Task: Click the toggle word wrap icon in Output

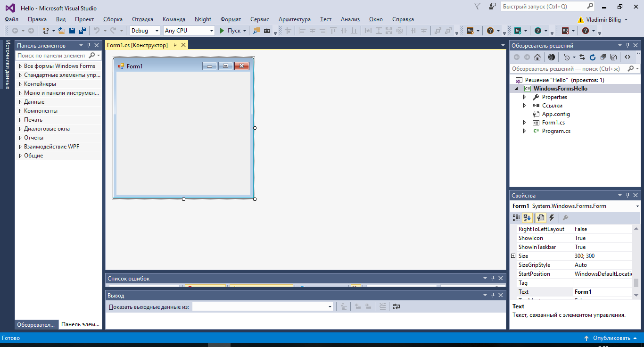Action: coord(396,306)
